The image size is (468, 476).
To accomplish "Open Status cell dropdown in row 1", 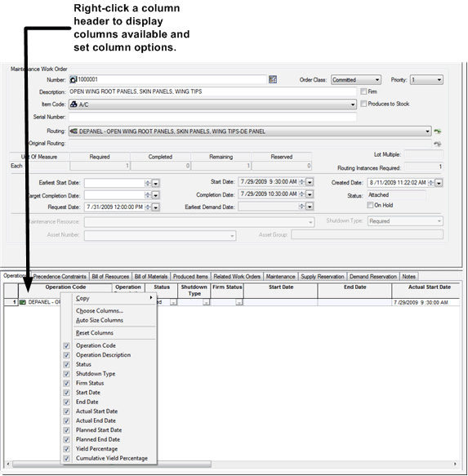I will (x=173, y=302).
